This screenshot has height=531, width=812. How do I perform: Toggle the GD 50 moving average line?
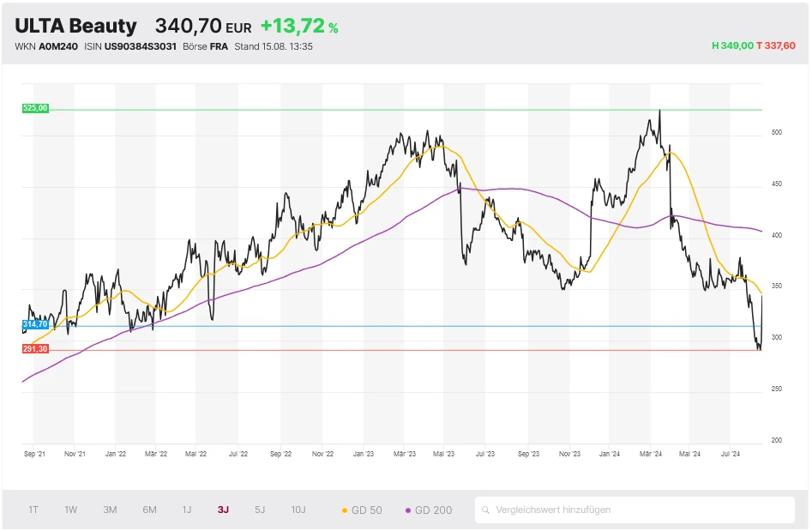[x=362, y=510]
